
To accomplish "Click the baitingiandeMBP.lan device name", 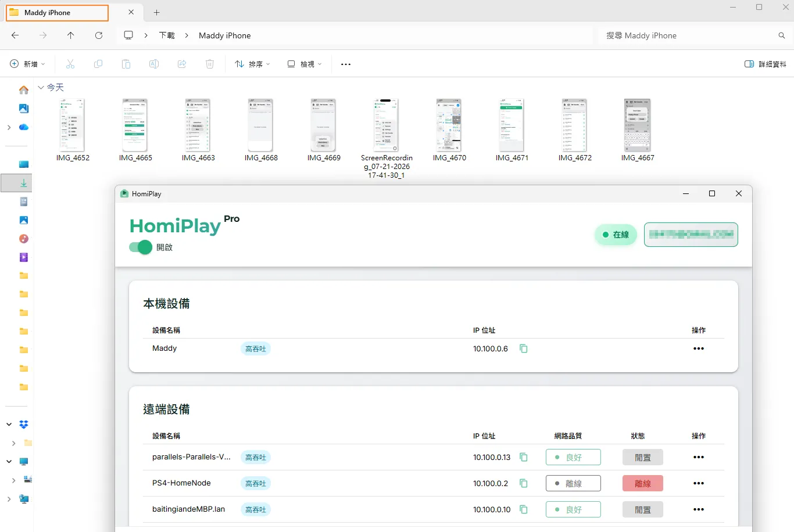I will (188, 509).
